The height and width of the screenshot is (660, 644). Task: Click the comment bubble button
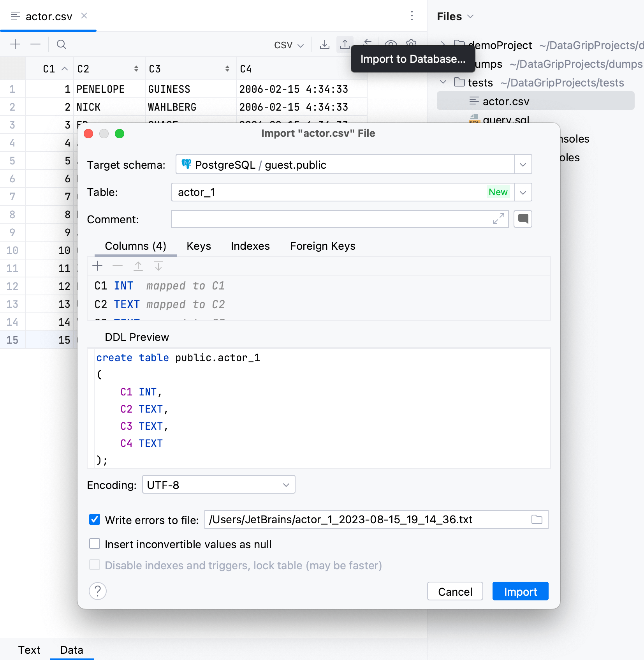(x=523, y=219)
